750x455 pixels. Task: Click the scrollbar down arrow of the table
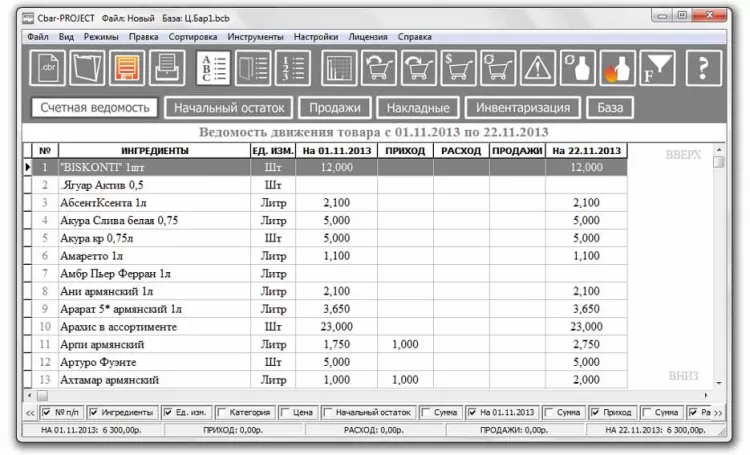pos(719,383)
